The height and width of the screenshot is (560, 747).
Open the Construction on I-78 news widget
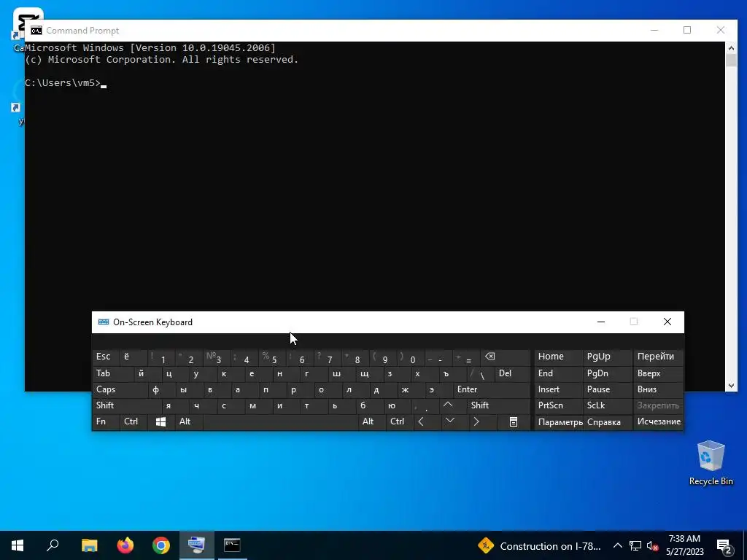coord(540,545)
